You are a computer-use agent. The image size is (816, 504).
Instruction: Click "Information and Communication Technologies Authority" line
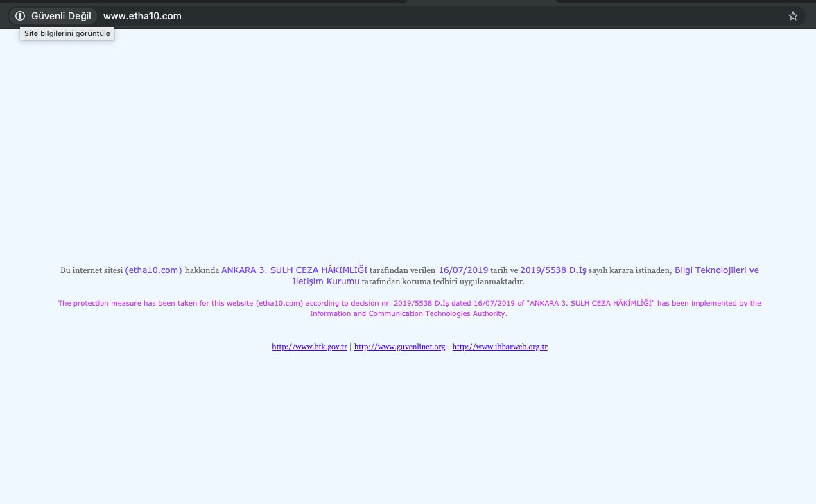pyautogui.click(x=408, y=313)
